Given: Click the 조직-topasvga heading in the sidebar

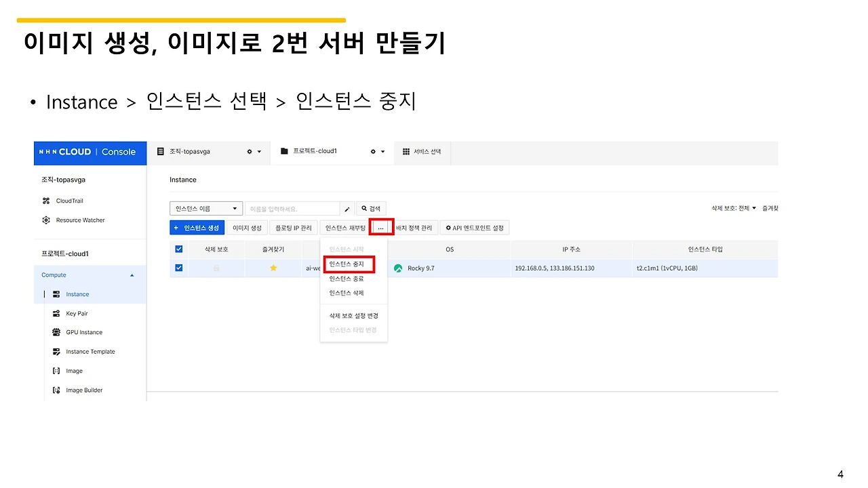Looking at the screenshot, I should coord(64,180).
